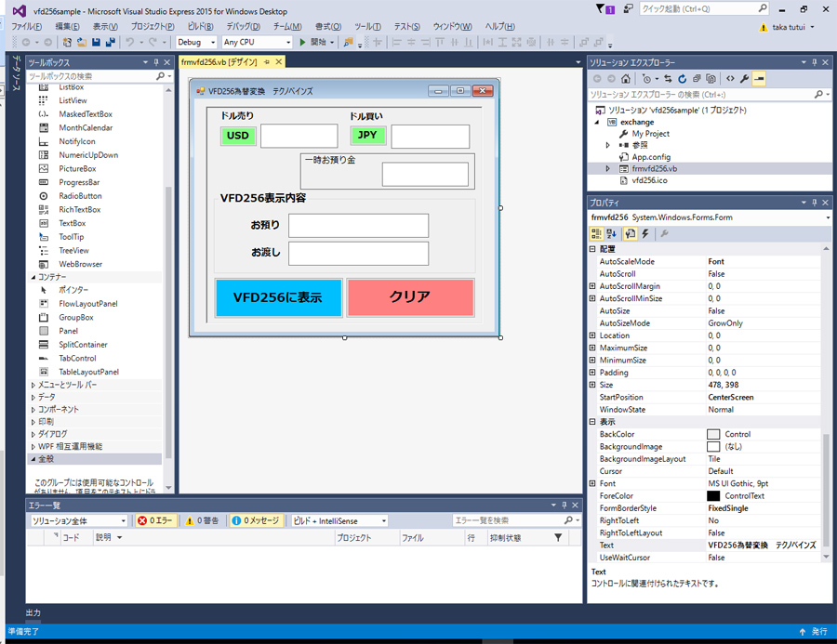Click the New Project toolbar icon

(x=67, y=42)
